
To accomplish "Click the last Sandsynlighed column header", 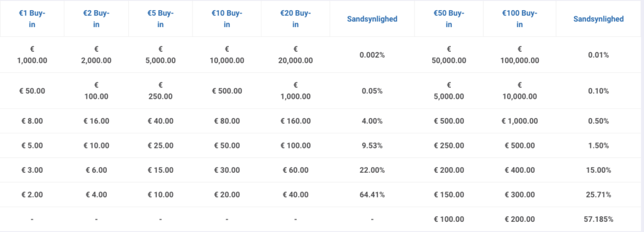I will (x=599, y=19).
